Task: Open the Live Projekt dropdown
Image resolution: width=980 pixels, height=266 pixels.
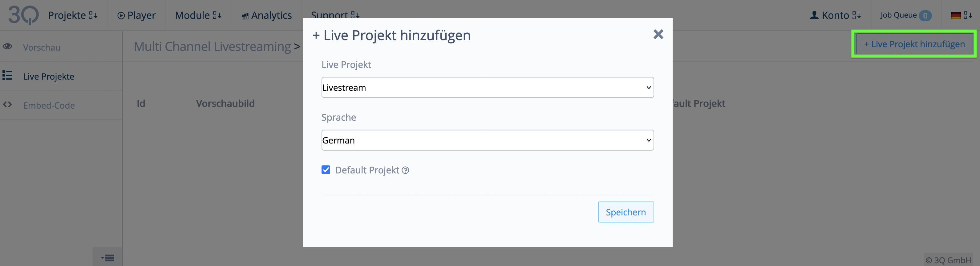Action: (487, 87)
